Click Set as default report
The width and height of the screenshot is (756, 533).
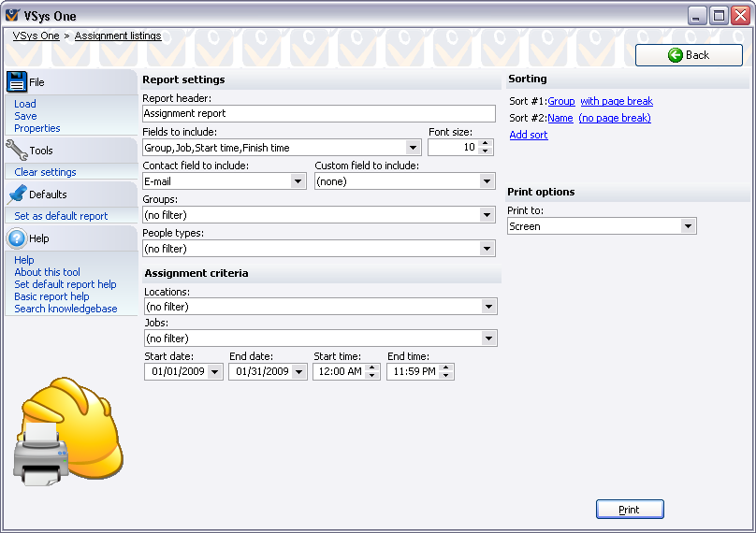[x=61, y=216]
